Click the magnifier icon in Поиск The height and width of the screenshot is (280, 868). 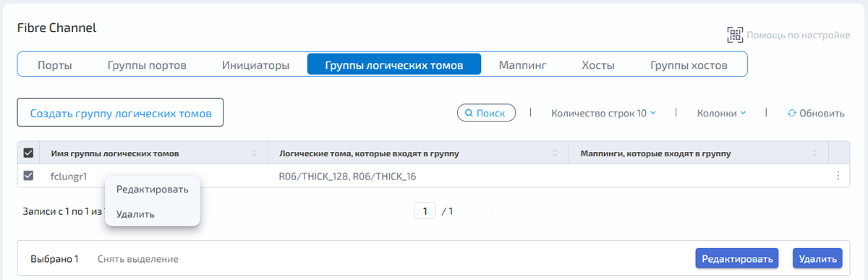(469, 113)
